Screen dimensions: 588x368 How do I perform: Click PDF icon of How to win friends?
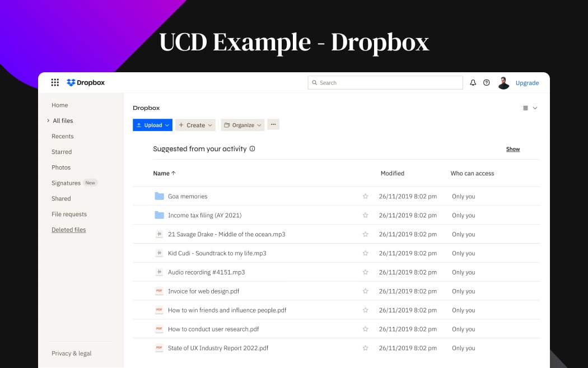pos(160,310)
